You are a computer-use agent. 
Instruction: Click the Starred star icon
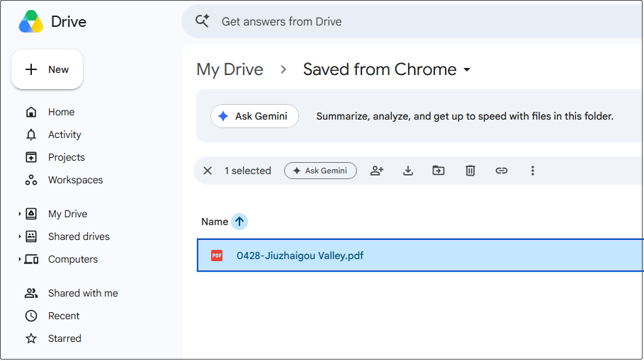31,338
